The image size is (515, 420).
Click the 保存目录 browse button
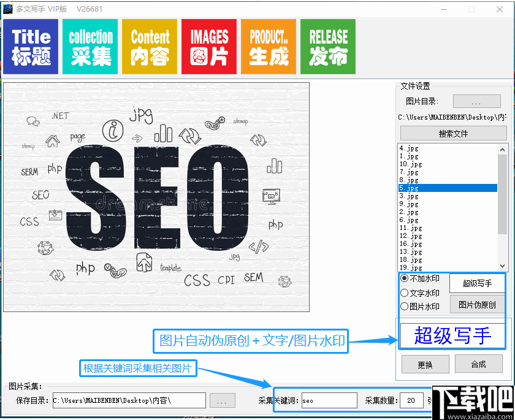(x=223, y=400)
